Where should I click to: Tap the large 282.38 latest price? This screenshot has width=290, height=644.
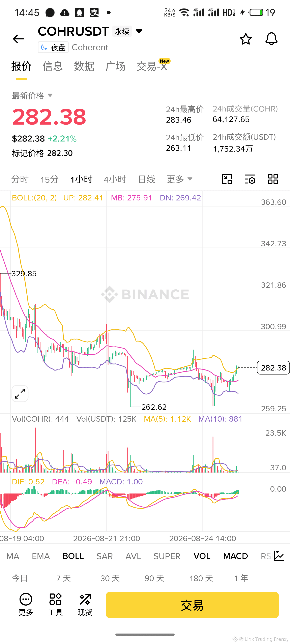(x=49, y=117)
